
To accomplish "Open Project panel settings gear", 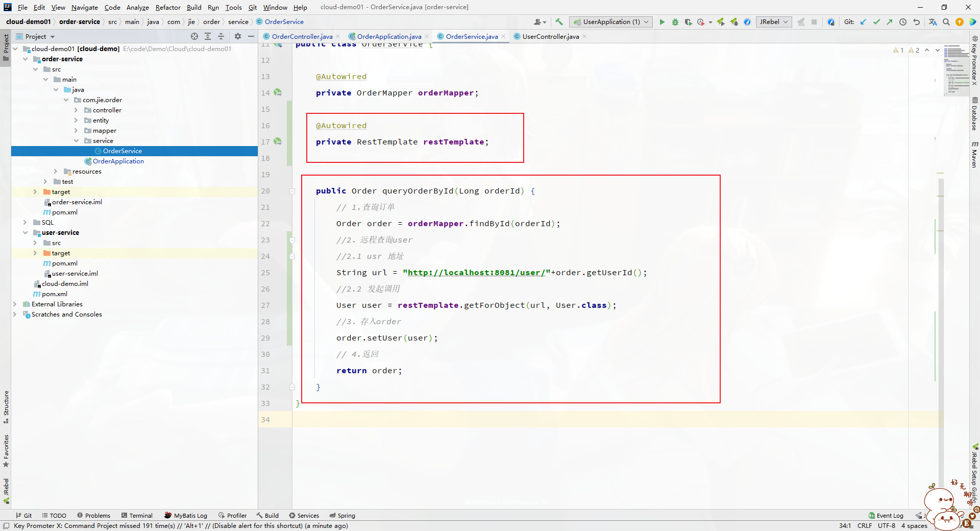I will [238, 36].
